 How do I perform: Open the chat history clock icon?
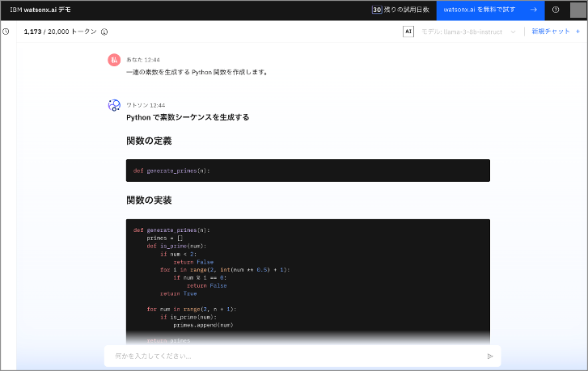click(6, 32)
